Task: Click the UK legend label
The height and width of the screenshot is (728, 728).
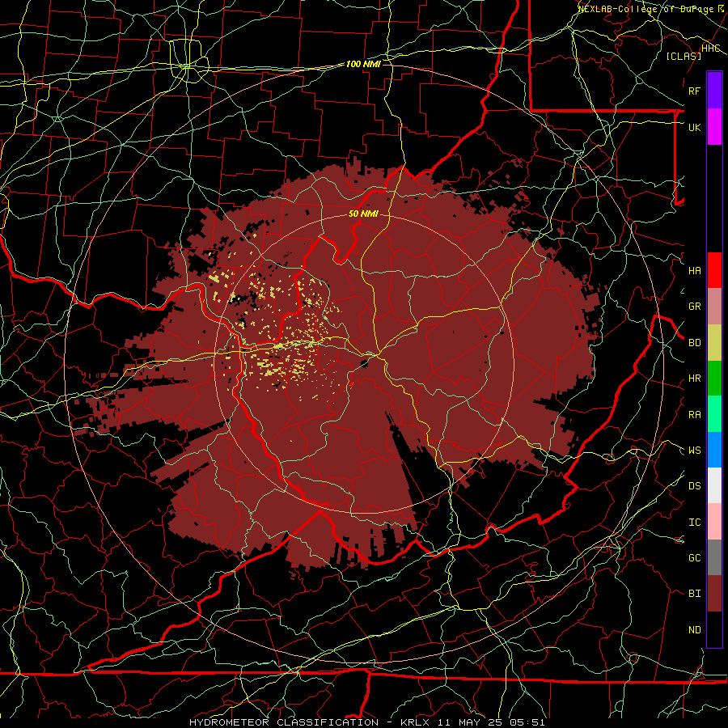Action: click(695, 127)
